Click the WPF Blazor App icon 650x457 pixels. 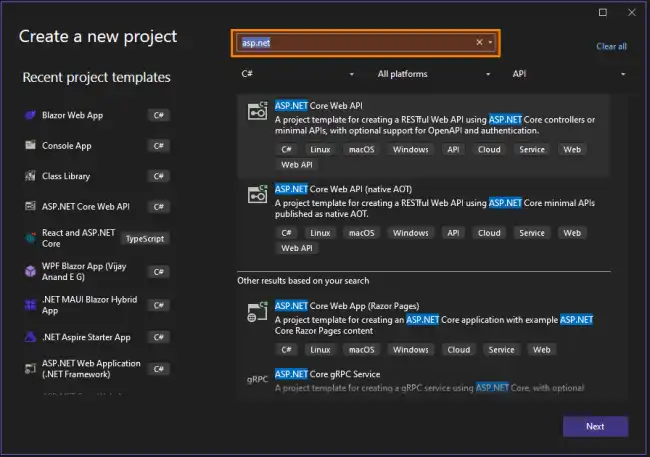[30, 271]
